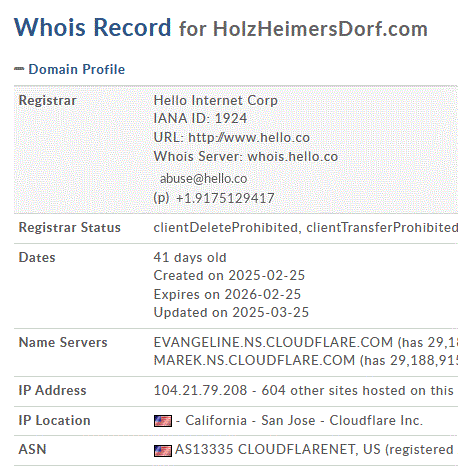Click the California - San Jose location text
The width and height of the screenshot is (459, 473).
coord(250,421)
